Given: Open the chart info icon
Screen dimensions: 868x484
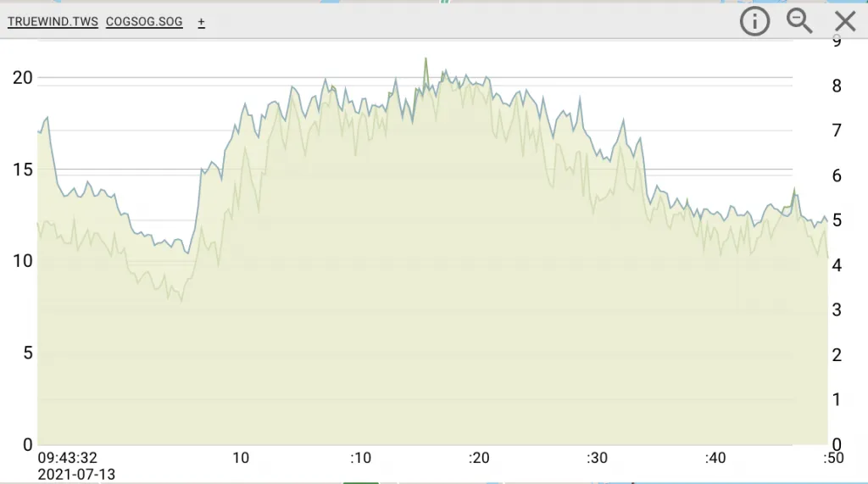Looking at the screenshot, I should (754, 21).
